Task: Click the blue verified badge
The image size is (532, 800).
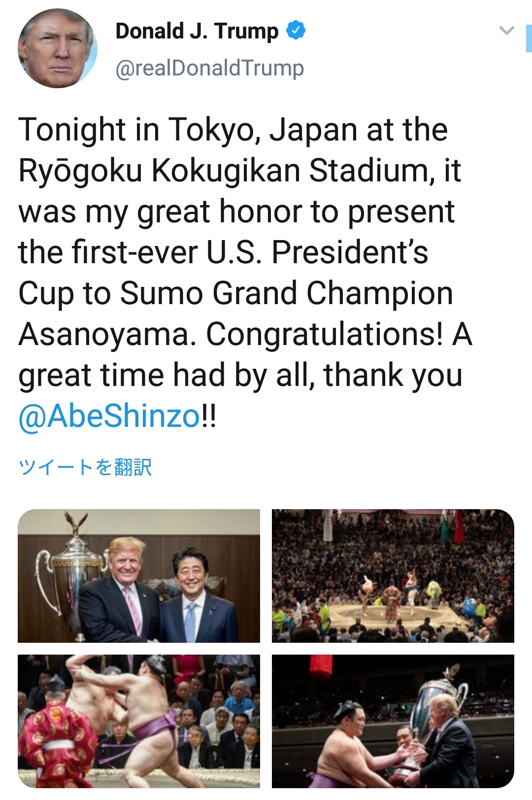Action: [x=296, y=31]
